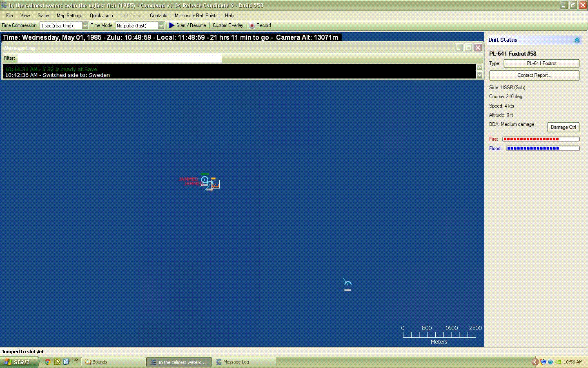The height and width of the screenshot is (368, 588).
Task: Click the green Nvidia tray icon
Action: [557, 362]
